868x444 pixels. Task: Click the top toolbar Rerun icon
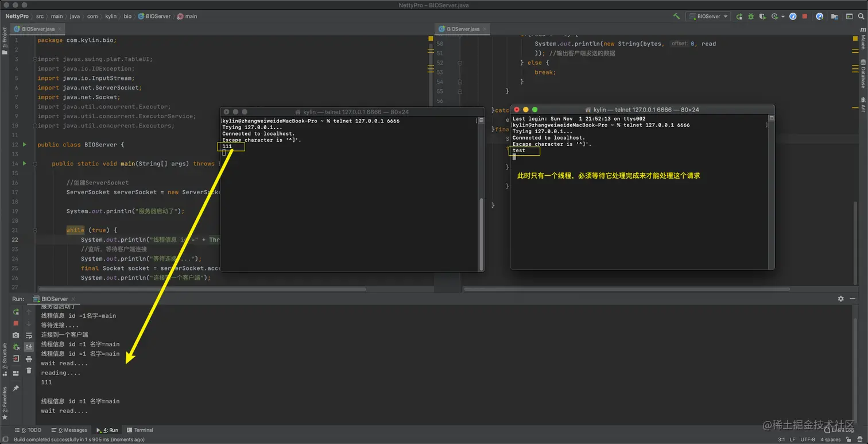(x=739, y=17)
